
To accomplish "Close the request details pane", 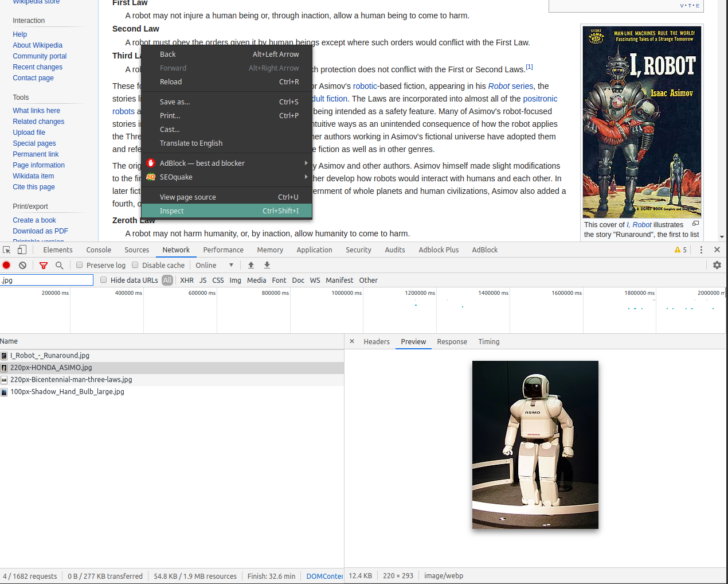I will (352, 341).
